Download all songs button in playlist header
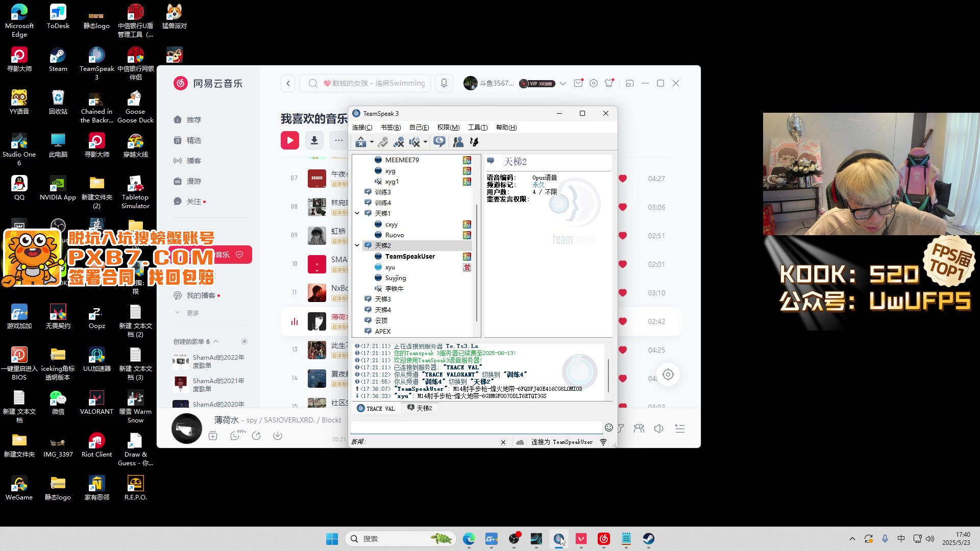 coord(314,140)
